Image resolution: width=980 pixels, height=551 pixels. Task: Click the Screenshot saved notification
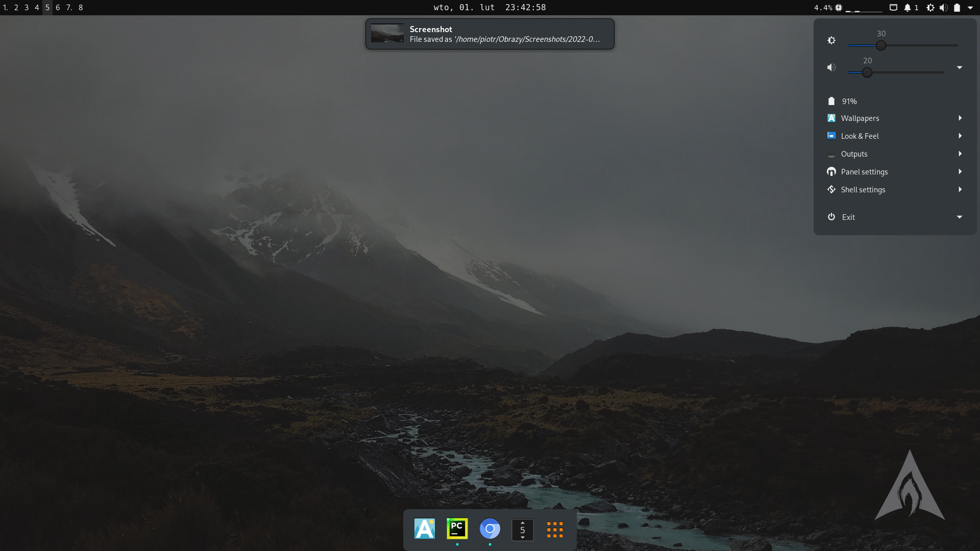point(489,34)
